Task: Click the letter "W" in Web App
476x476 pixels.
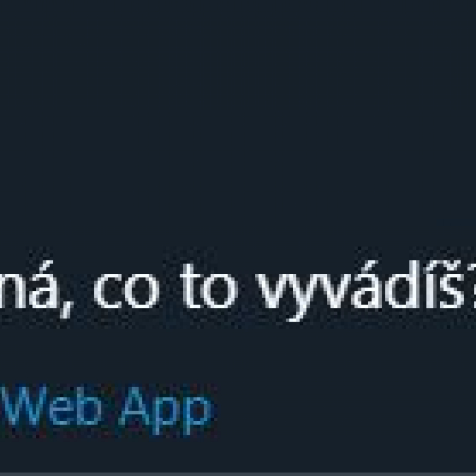Action: (24, 405)
